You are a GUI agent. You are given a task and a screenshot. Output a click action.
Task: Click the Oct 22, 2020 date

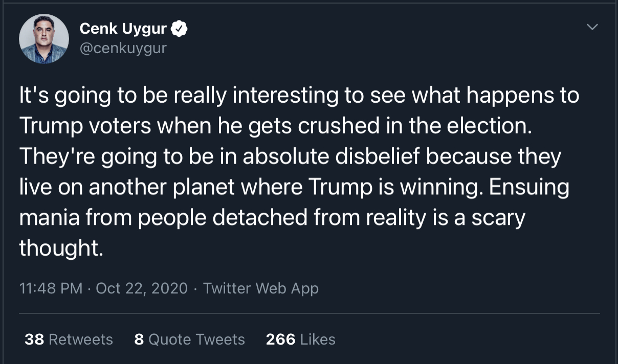pos(142,288)
